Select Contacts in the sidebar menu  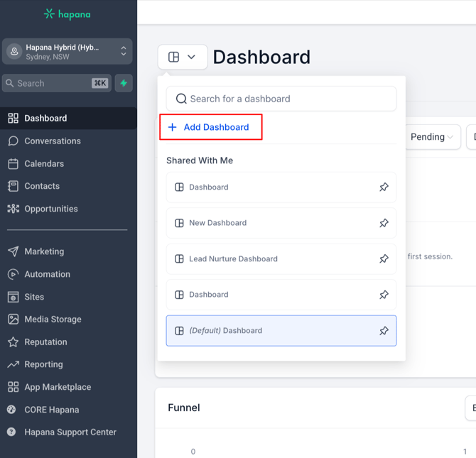click(x=42, y=186)
